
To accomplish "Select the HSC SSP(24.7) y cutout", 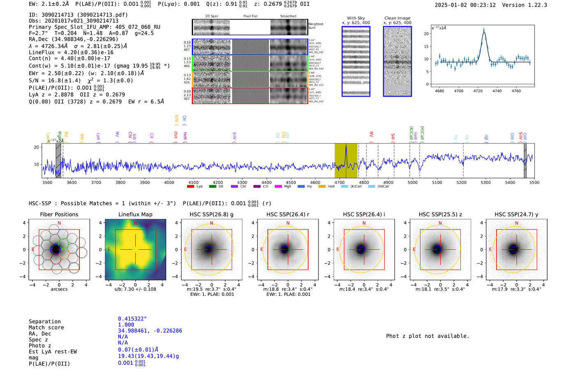I will [516, 250].
